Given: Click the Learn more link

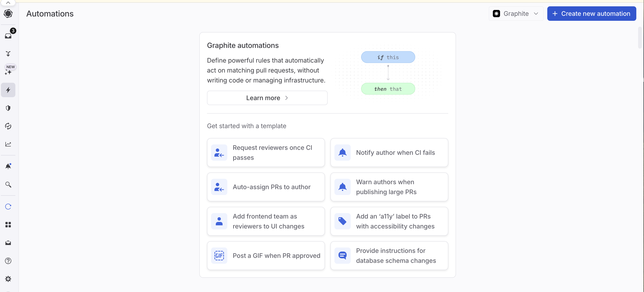Looking at the screenshot, I should (267, 98).
